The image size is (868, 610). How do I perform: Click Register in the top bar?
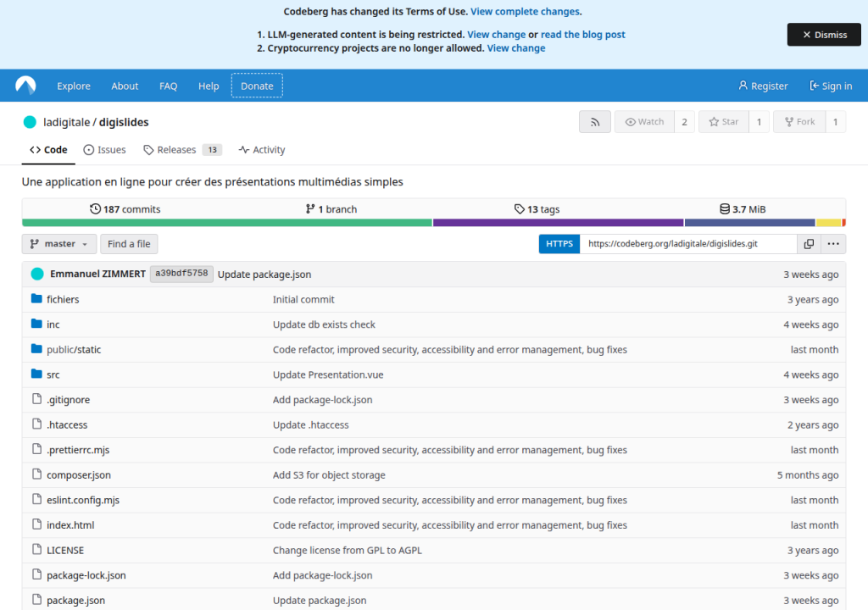click(x=763, y=86)
